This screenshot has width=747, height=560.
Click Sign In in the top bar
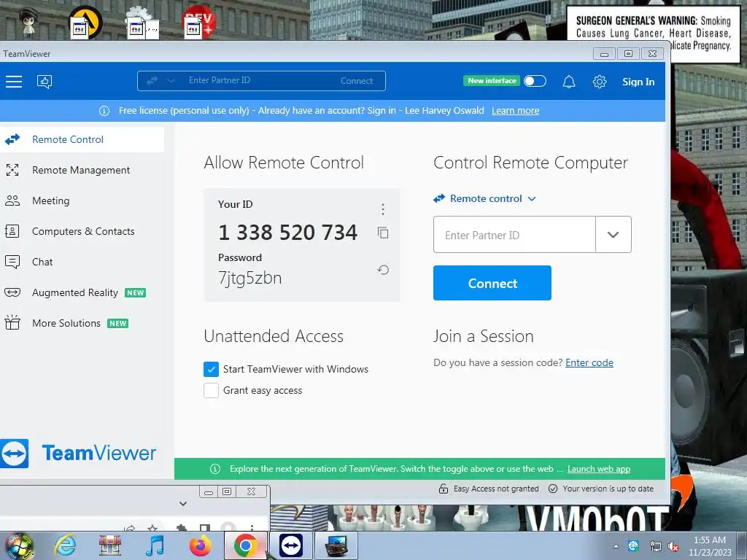click(x=638, y=82)
